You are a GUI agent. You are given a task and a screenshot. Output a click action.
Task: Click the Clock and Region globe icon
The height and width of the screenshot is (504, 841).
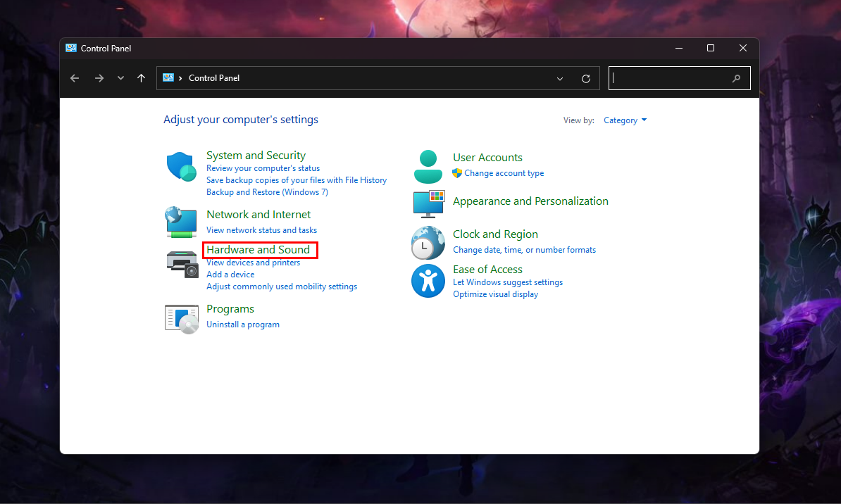click(428, 243)
